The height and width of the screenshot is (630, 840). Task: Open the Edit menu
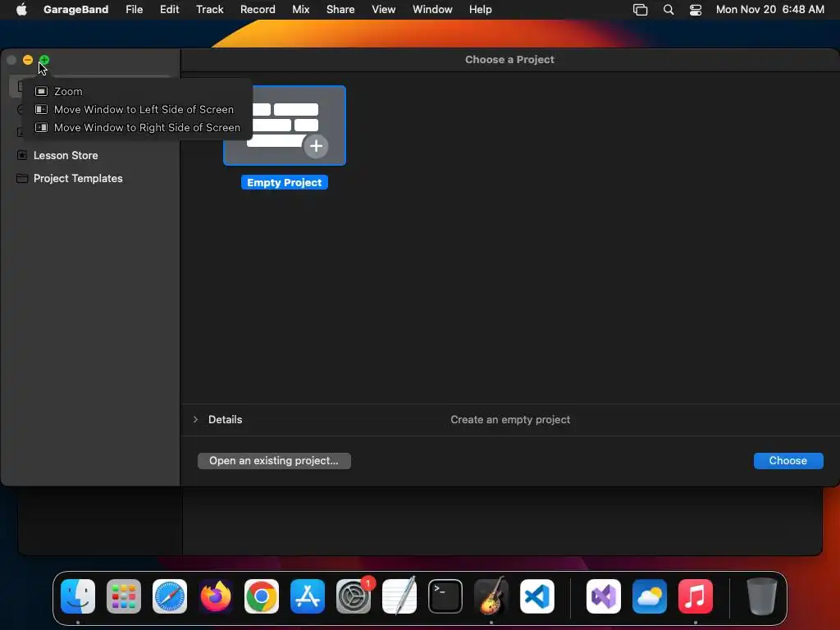click(169, 10)
